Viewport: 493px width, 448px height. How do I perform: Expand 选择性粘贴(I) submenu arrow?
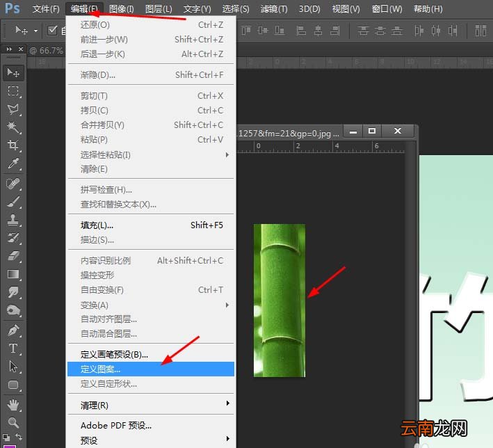pyautogui.click(x=227, y=154)
